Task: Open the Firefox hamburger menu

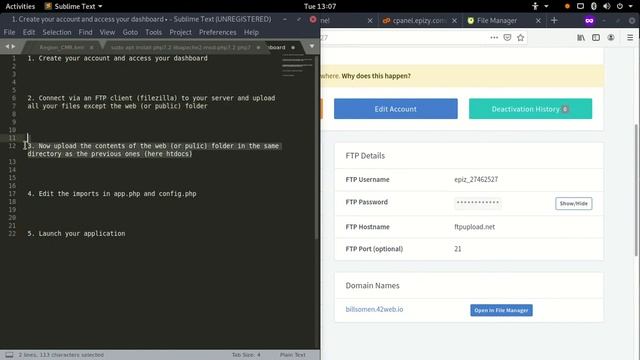Action: 630,38
